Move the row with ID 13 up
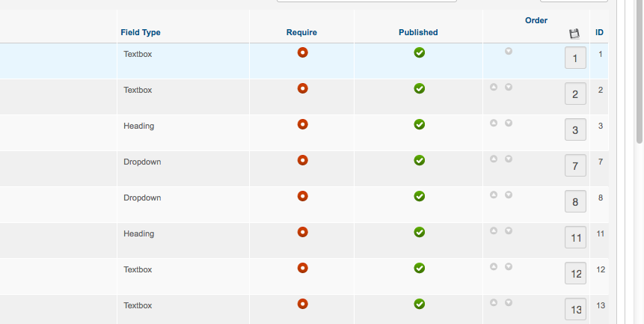644x324 pixels. click(494, 303)
